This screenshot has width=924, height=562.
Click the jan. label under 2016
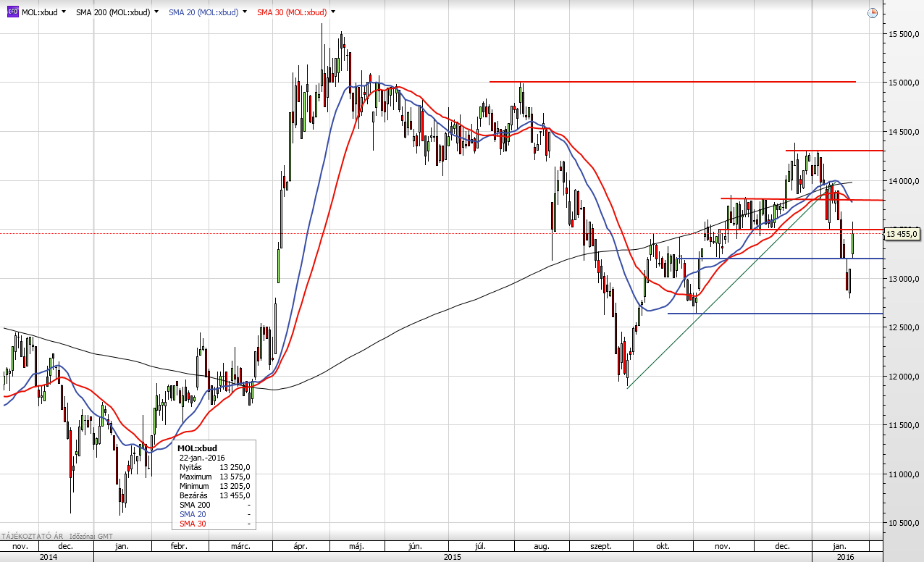point(839,545)
